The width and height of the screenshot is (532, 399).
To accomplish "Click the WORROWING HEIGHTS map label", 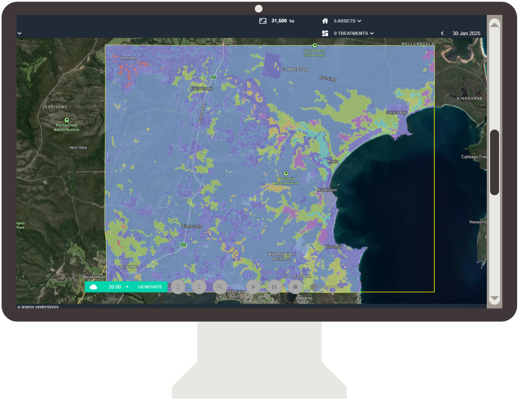I will [281, 256].
